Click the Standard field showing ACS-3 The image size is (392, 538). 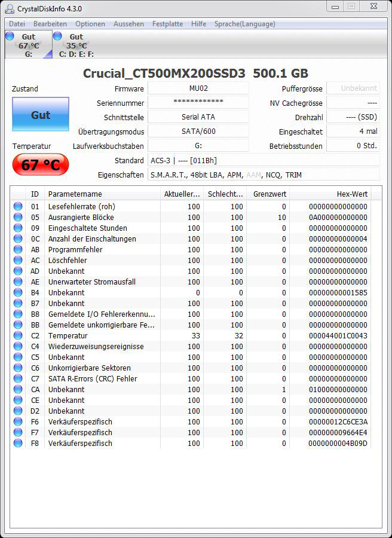click(264, 160)
